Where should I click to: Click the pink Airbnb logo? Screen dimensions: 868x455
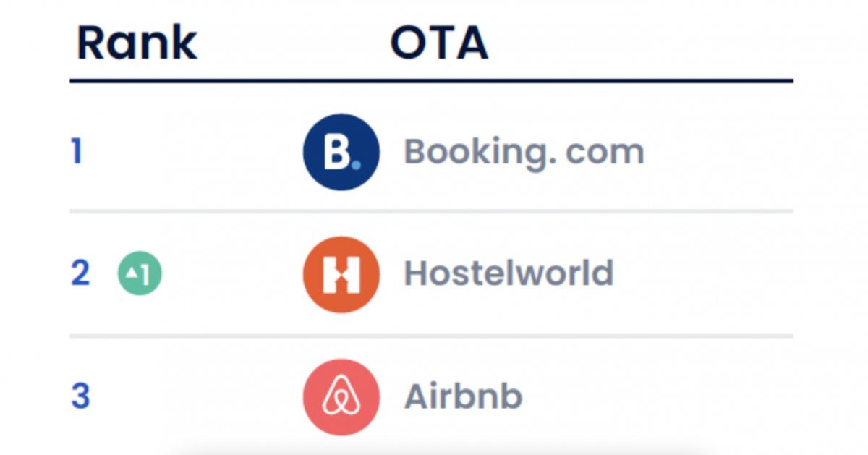coord(341,397)
